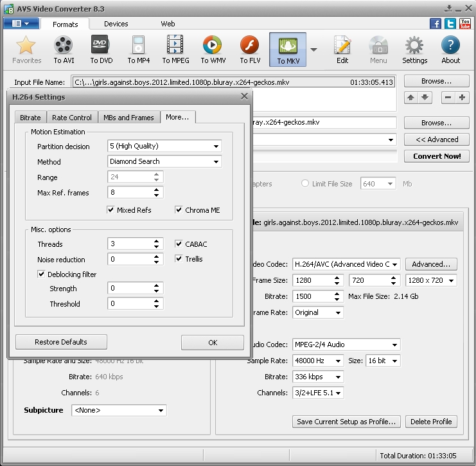Switch to the Web tab
The width and height of the screenshot is (476, 466).
coord(168,24)
